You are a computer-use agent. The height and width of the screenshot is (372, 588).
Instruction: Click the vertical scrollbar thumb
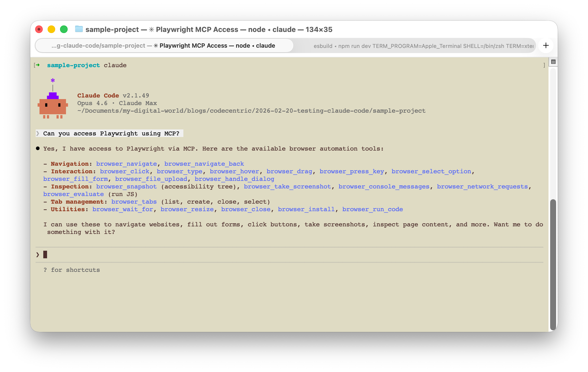[553, 264]
